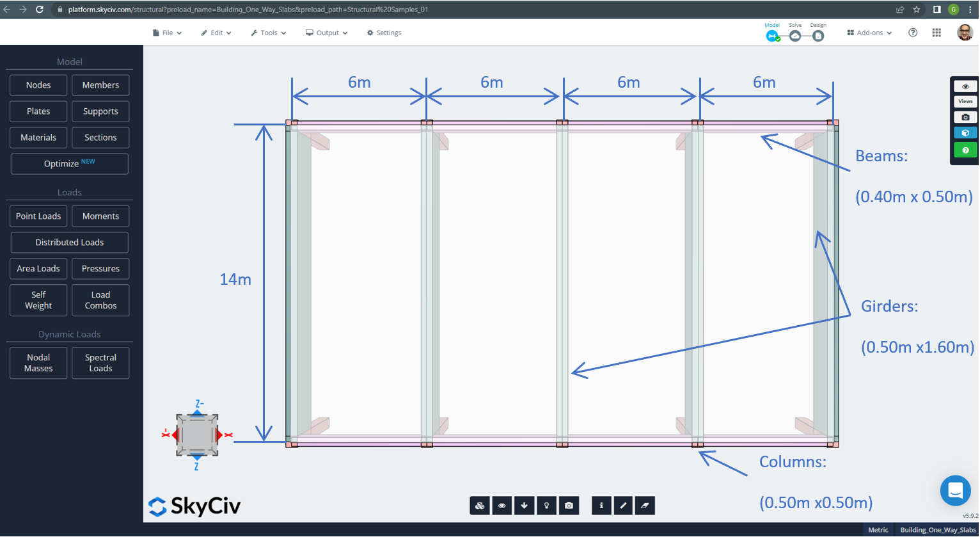Click the stacked cubes icon in bottom toolbar
The width and height of the screenshot is (980, 537).
(480, 506)
